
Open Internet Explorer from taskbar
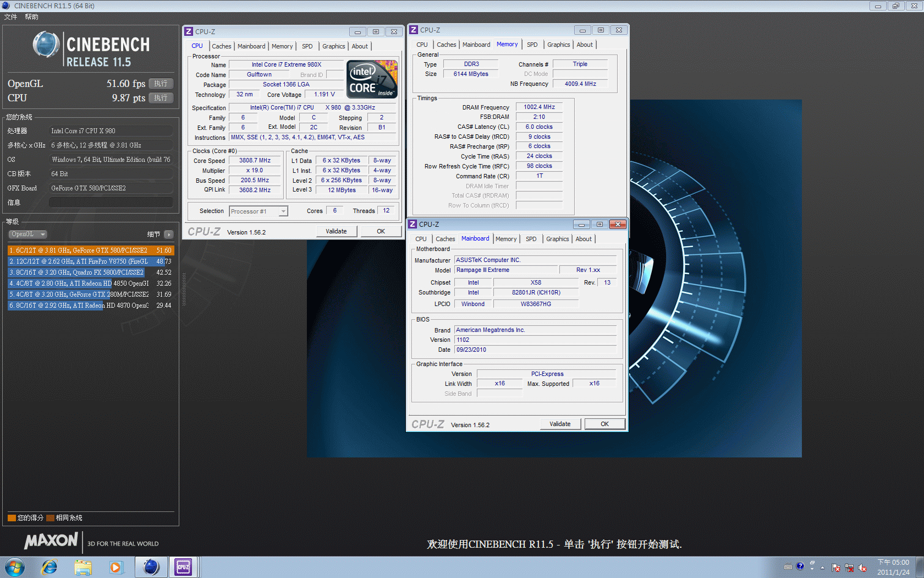tap(50, 567)
